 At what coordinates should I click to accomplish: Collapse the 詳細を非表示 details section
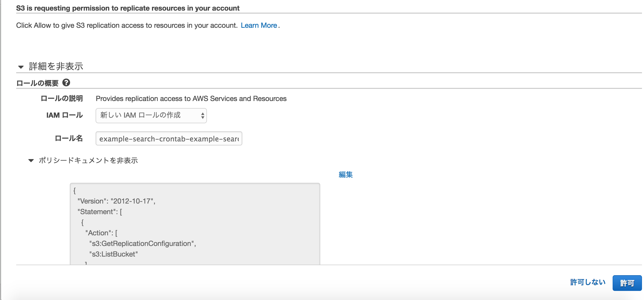point(51,66)
